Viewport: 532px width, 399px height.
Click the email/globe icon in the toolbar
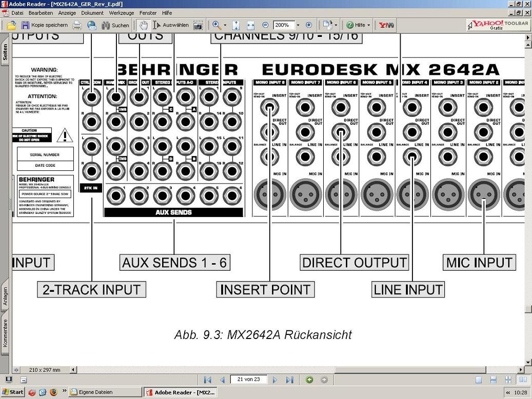[92, 25]
